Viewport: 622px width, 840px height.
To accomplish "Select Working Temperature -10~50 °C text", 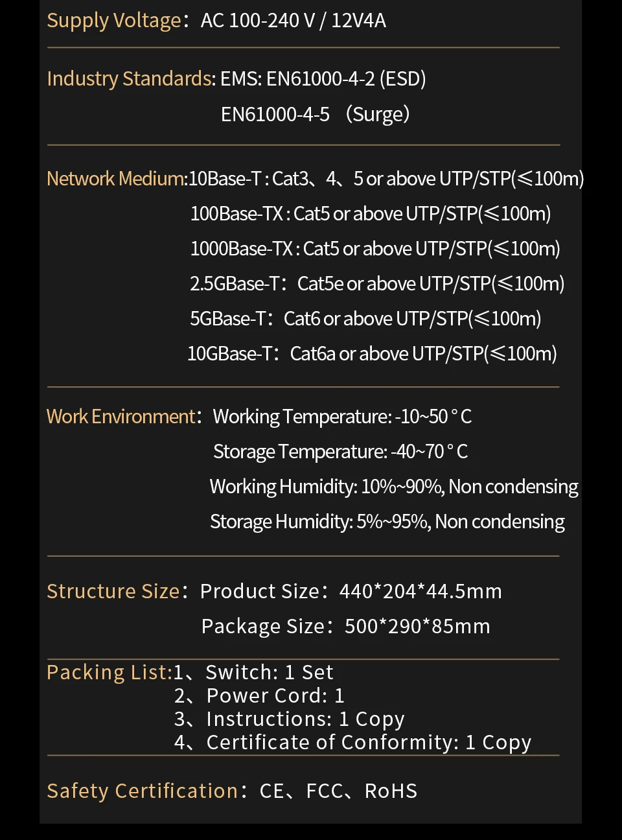I will pos(342,416).
